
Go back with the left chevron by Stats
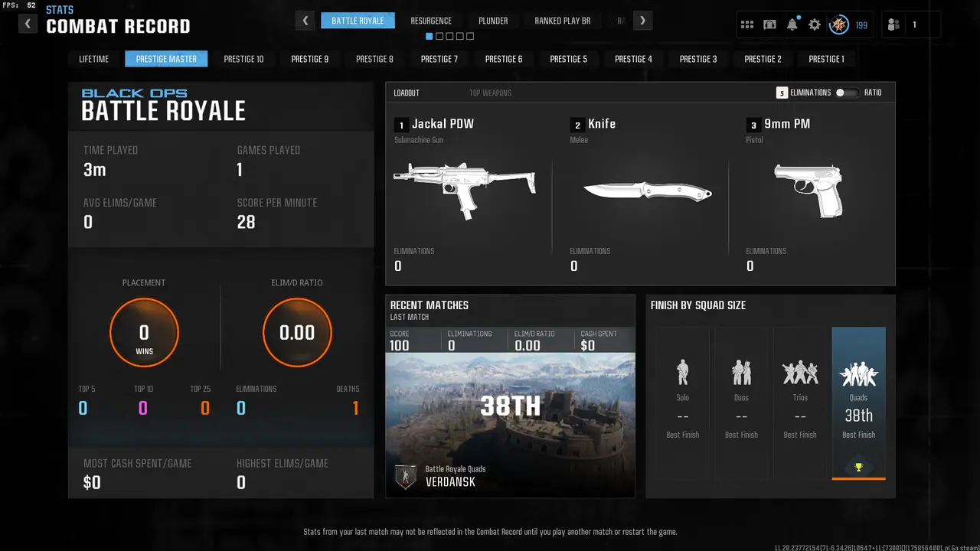click(28, 24)
